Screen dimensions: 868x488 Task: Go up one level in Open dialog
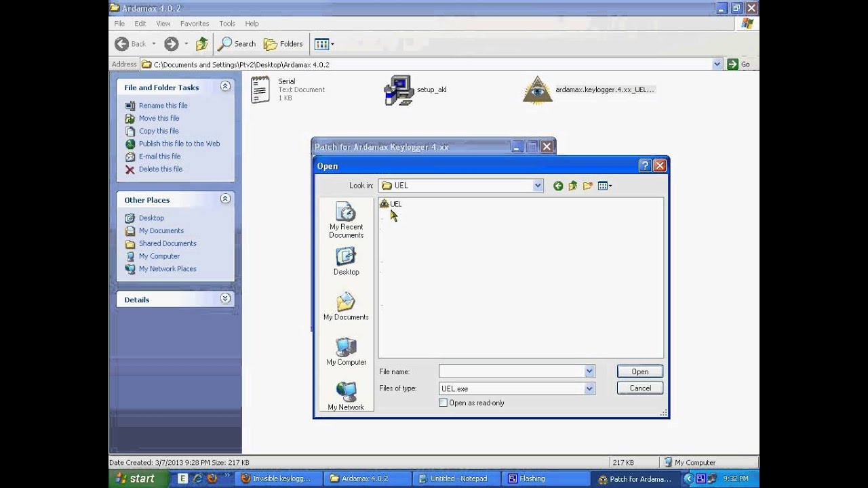[x=573, y=186]
